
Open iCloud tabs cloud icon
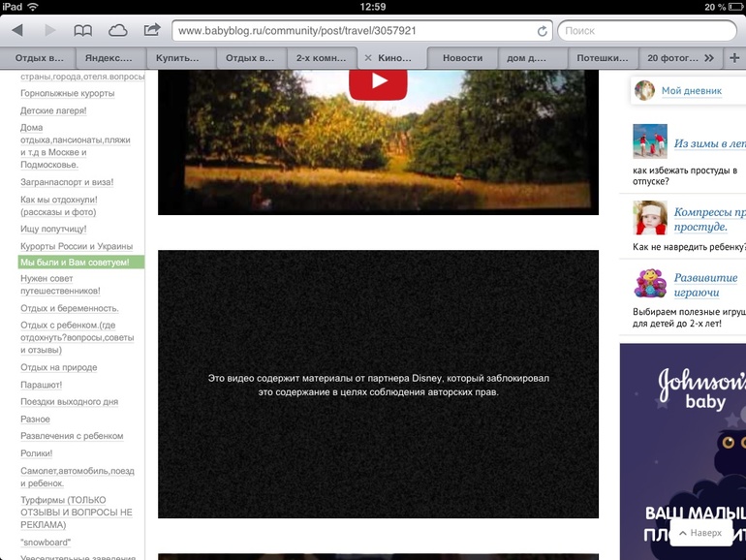(x=117, y=31)
